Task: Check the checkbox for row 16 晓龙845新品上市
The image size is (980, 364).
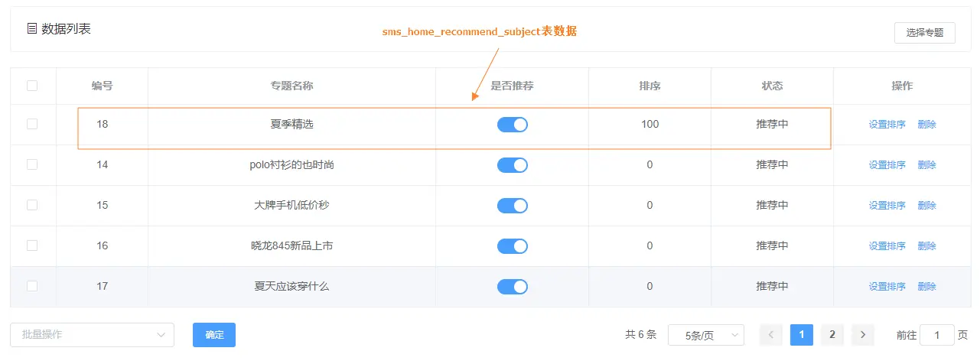Action: coord(32,245)
